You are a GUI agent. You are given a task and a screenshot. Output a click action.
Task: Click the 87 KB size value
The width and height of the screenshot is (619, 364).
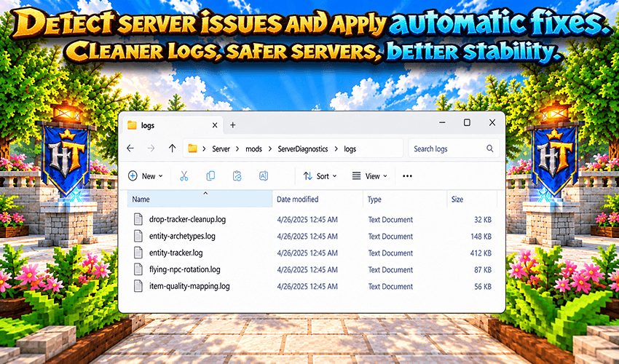[483, 269]
